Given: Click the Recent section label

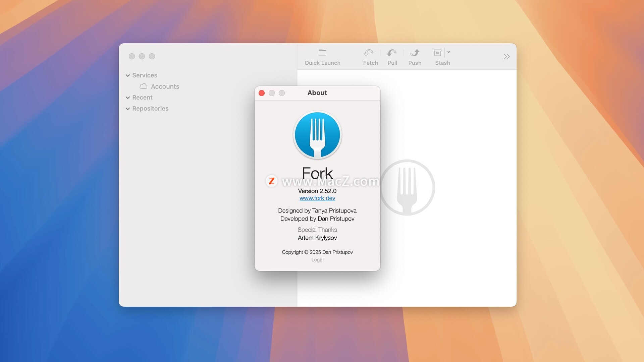Looking at the screenshot, I should coord(142,98).
